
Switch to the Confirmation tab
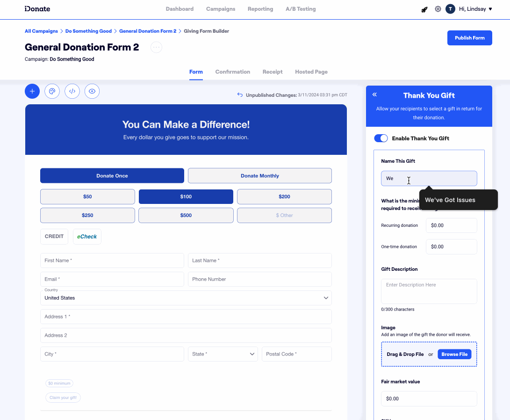[232, 72]
